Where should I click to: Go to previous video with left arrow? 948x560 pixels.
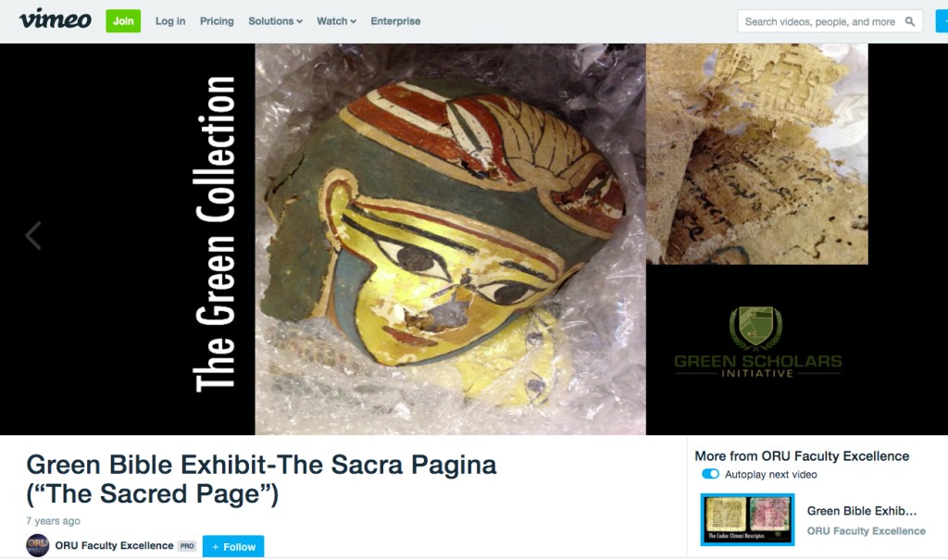point(33,235)
